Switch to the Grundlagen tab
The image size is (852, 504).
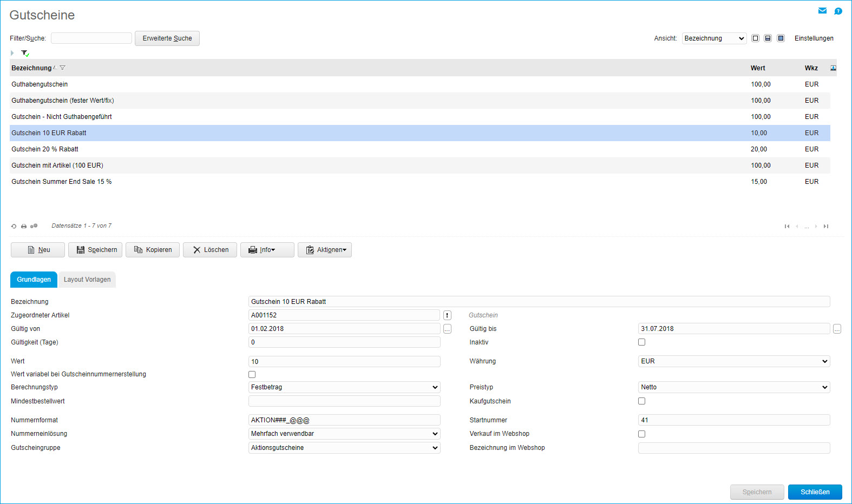pos(34,280)
